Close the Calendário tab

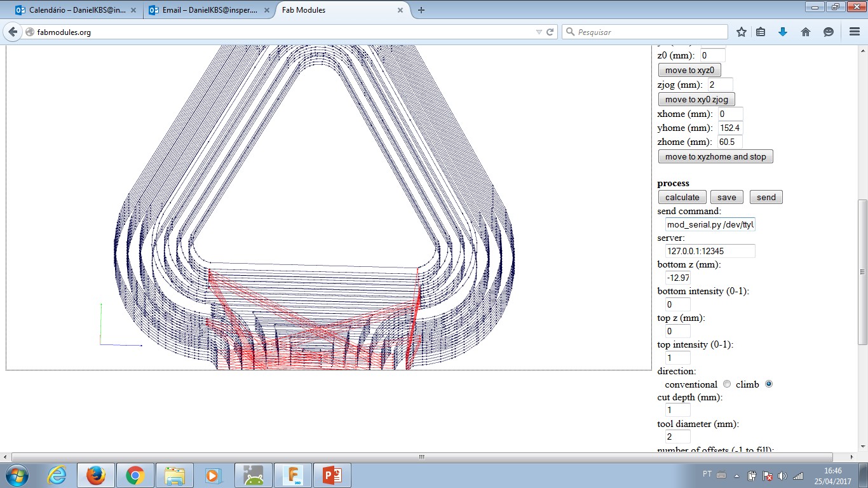click(x=133, y=10)
